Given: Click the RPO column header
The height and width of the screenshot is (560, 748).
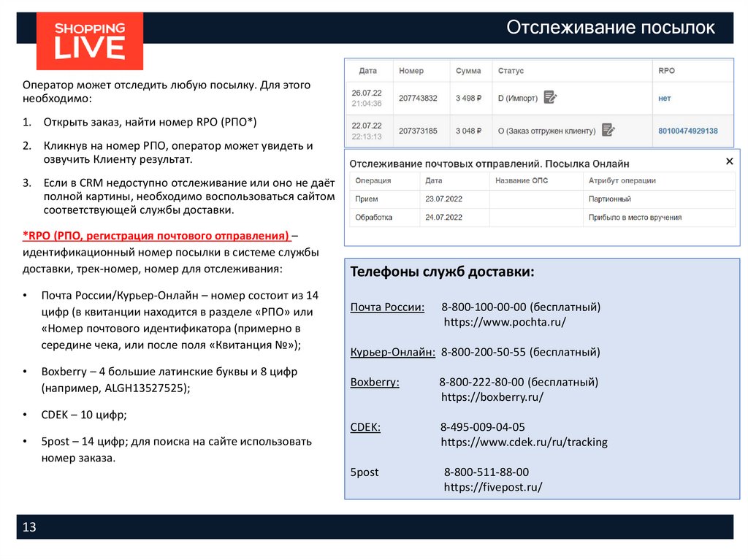Looking at the screenshot, I should (x=666, y=71).
